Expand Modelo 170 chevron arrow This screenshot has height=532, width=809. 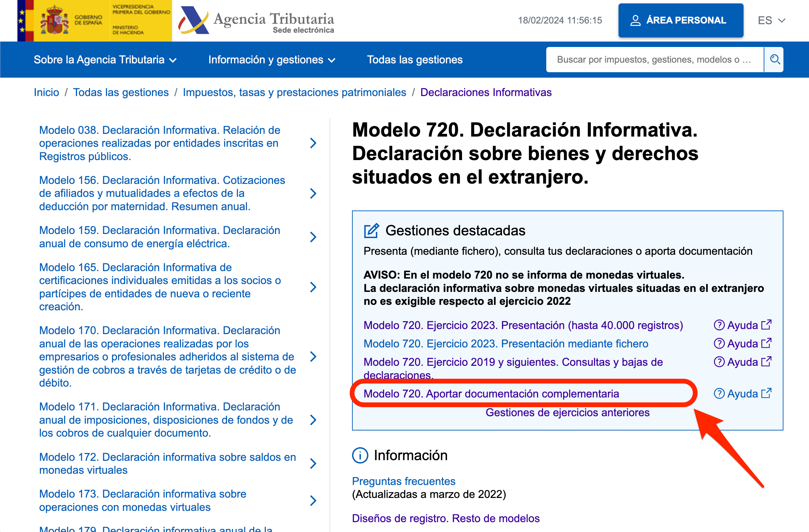(314, 357)
